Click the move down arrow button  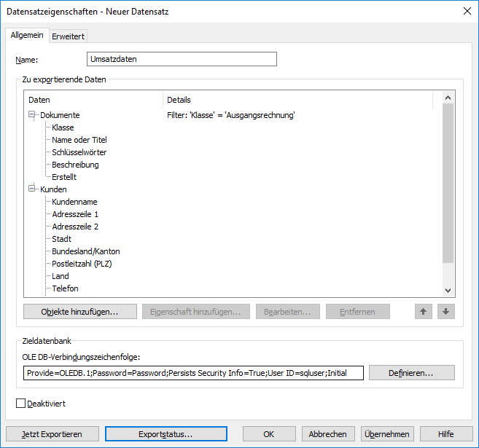446,312
